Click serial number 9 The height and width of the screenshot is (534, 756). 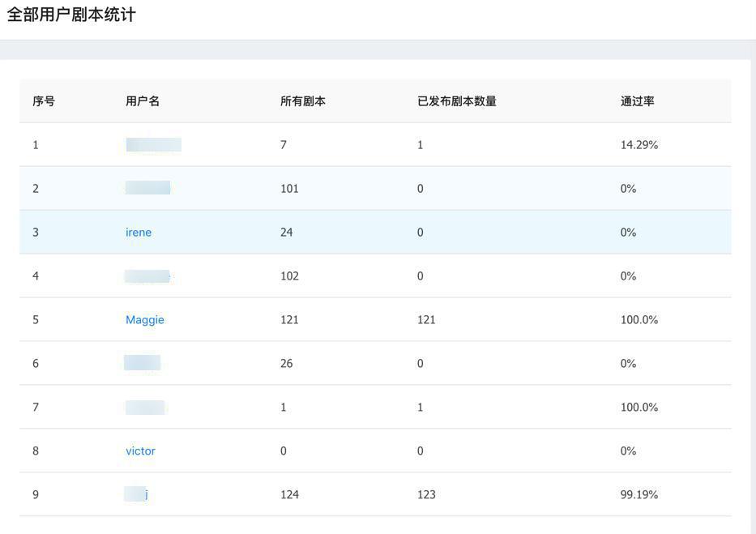coord(36,495)
